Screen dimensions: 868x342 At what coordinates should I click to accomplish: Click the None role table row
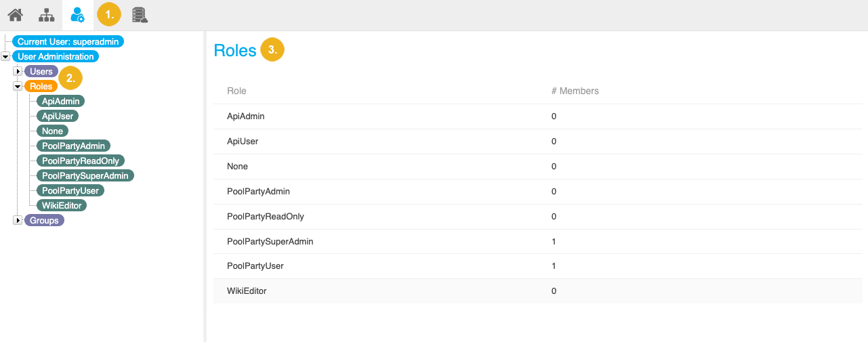[x=237, y=167]
